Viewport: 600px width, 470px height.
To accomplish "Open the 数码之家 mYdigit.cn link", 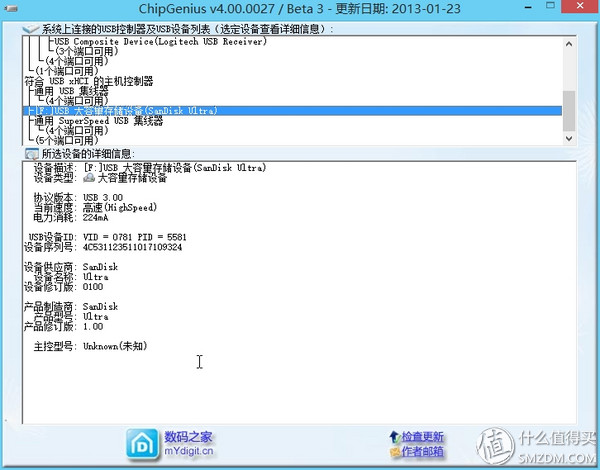I will tap(188, 444).
